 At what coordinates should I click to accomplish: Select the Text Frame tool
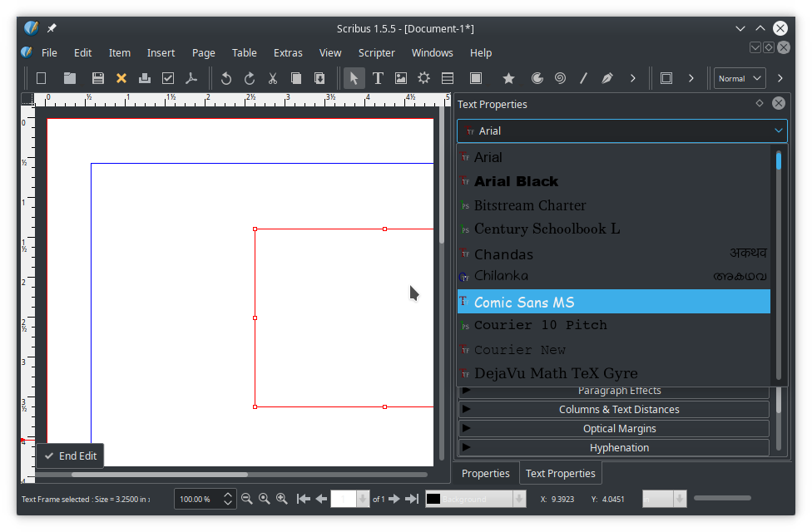pos(378,78)
